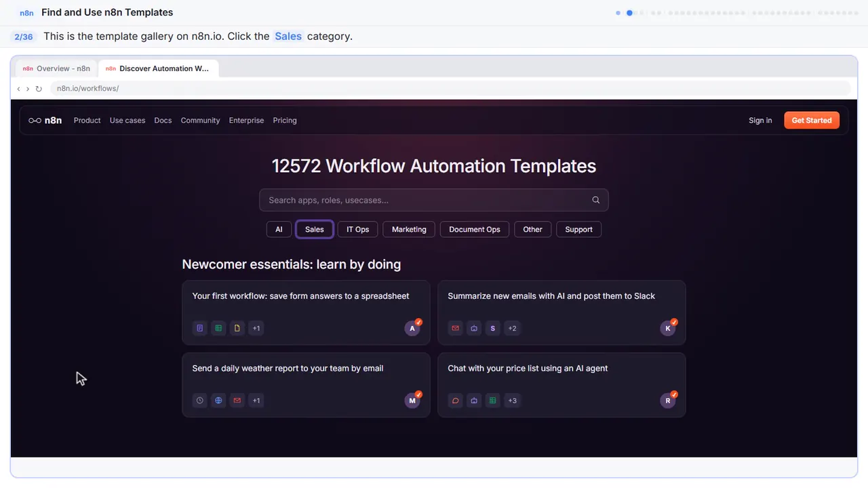Choose the Document Ops category
868x488 pixels.
(475, 229)
